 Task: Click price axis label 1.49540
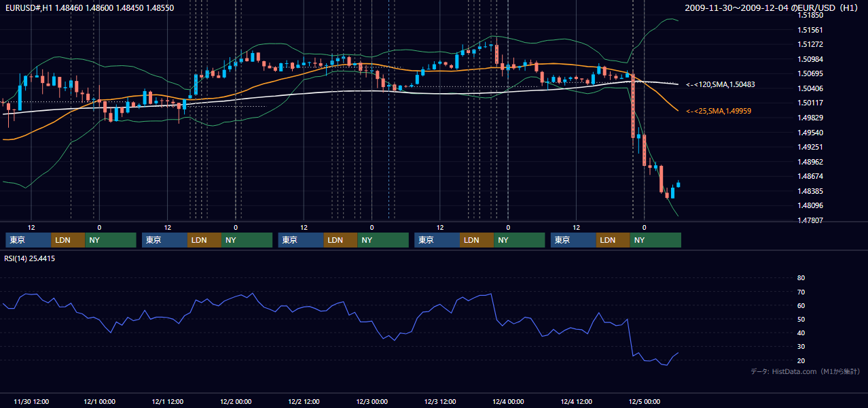tap(811, 133)
